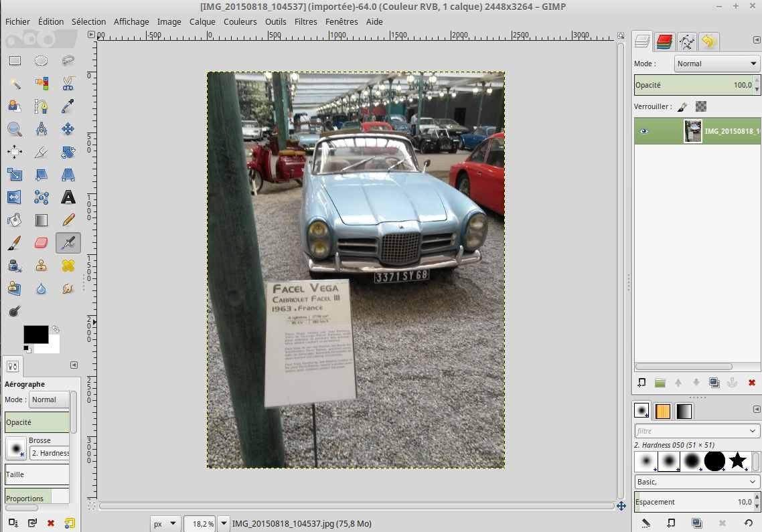Switch to the Channels tab

click(664, 42)
